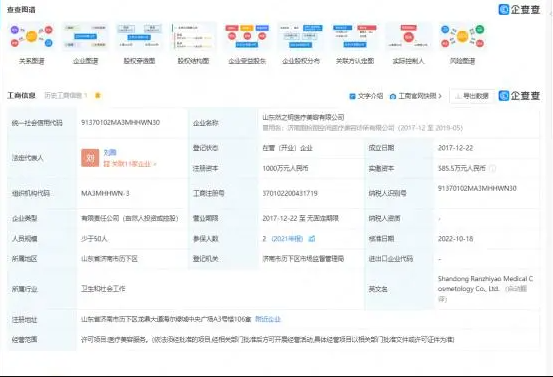Click registration authority 济南市历下区市场监督管理局

[303, 259]
